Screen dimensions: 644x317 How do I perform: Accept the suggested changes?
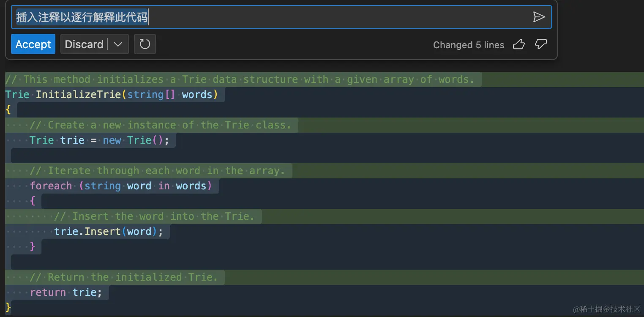[x=33, y=44]
